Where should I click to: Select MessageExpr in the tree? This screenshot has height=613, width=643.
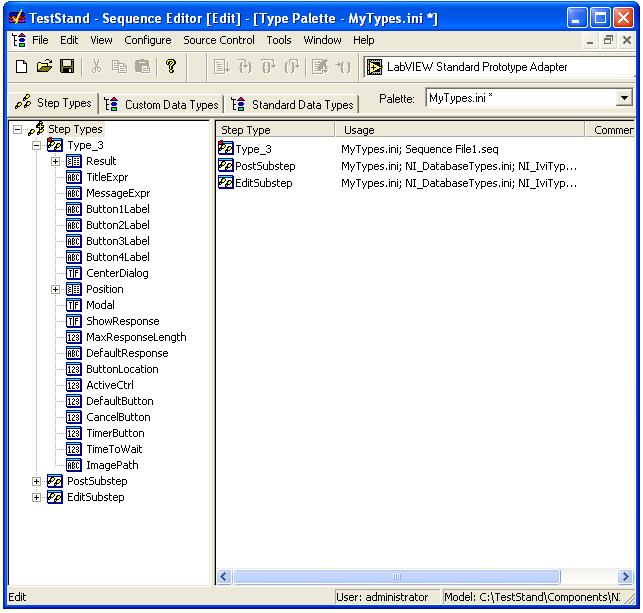(118, 193)
